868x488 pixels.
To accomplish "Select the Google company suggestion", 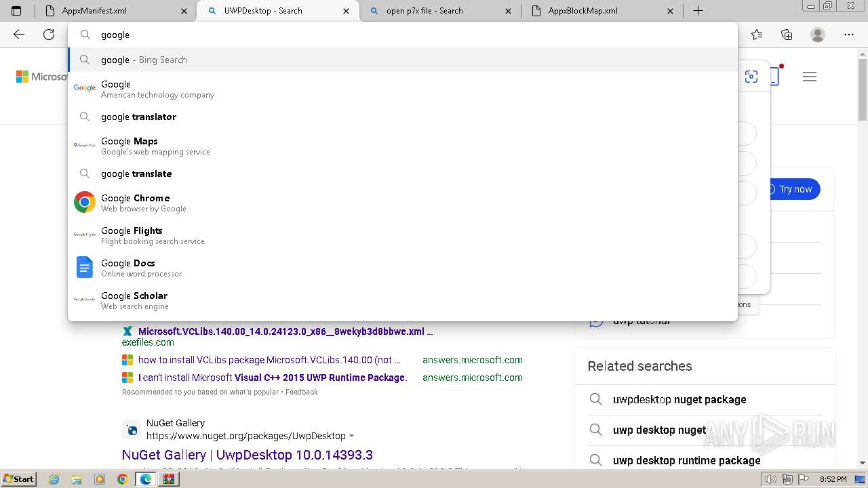I will point(403,89).
